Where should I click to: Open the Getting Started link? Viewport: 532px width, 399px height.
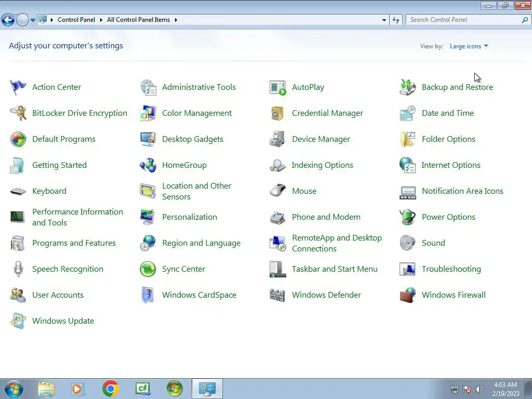click(59, 165)
